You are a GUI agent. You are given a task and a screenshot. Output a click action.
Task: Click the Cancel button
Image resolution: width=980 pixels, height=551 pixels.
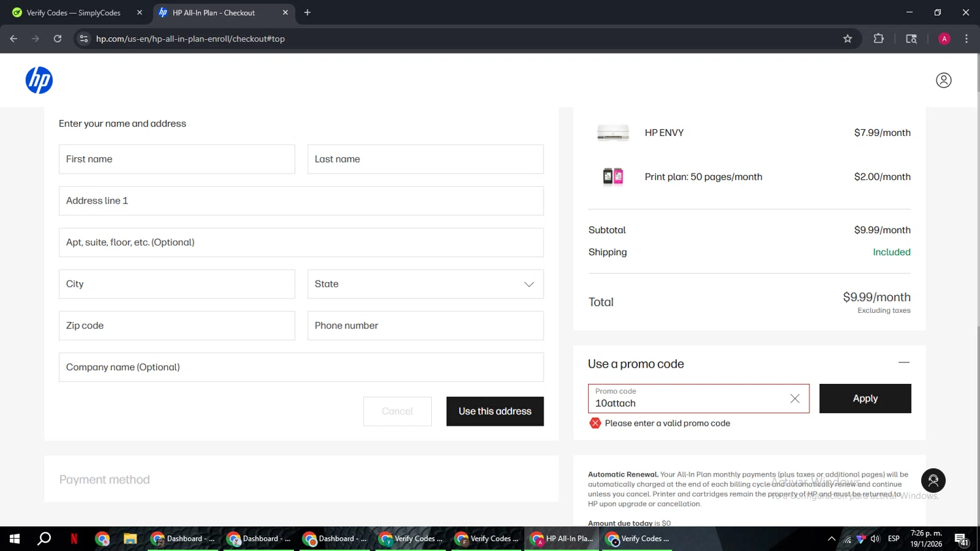(x=397, y=411)
